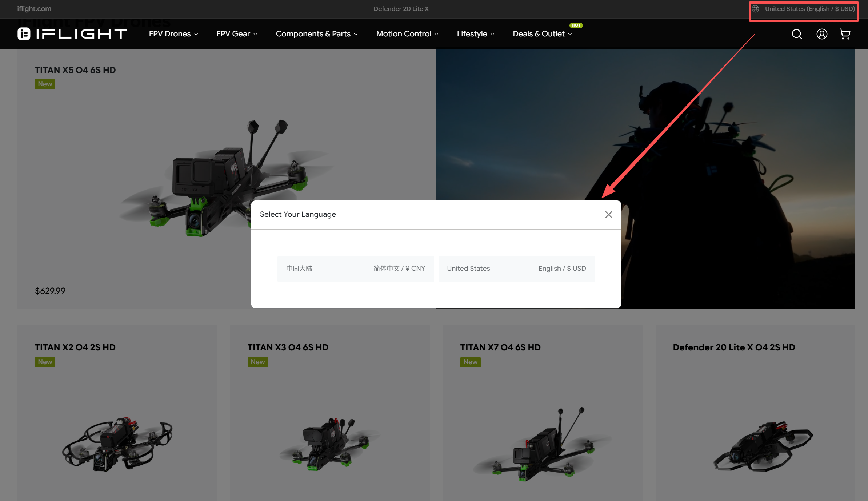The width and height of the screenshot is (868, 501).
Task: Click the New badge under TITAN X5
Action: pyautogui.click(x=45, y=84)
